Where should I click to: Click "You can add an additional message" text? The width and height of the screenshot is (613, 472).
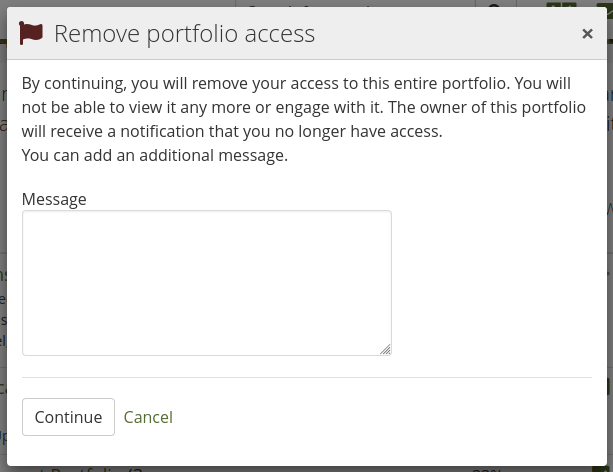(x=155, y=155)
